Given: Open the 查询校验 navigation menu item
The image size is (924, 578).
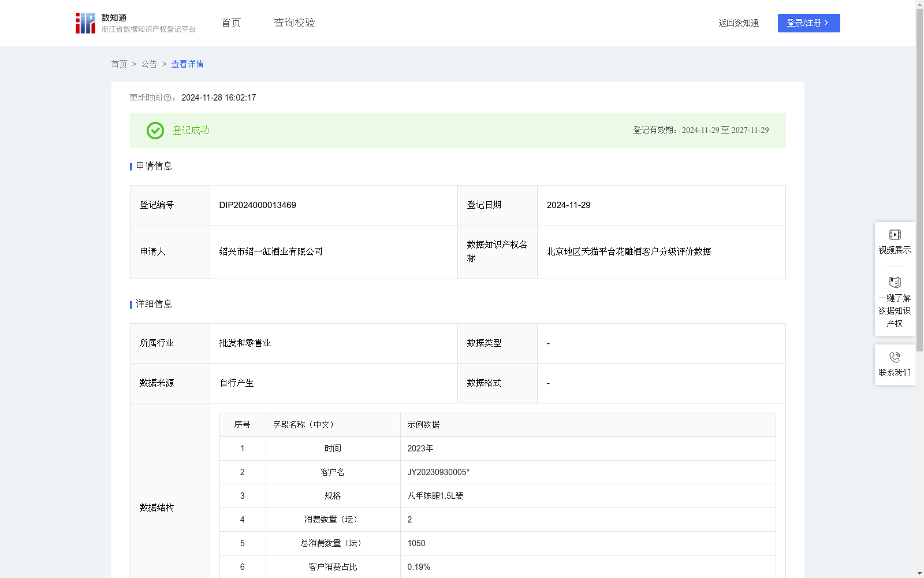Looking at the screenshot, I should [x=294, y=23].
